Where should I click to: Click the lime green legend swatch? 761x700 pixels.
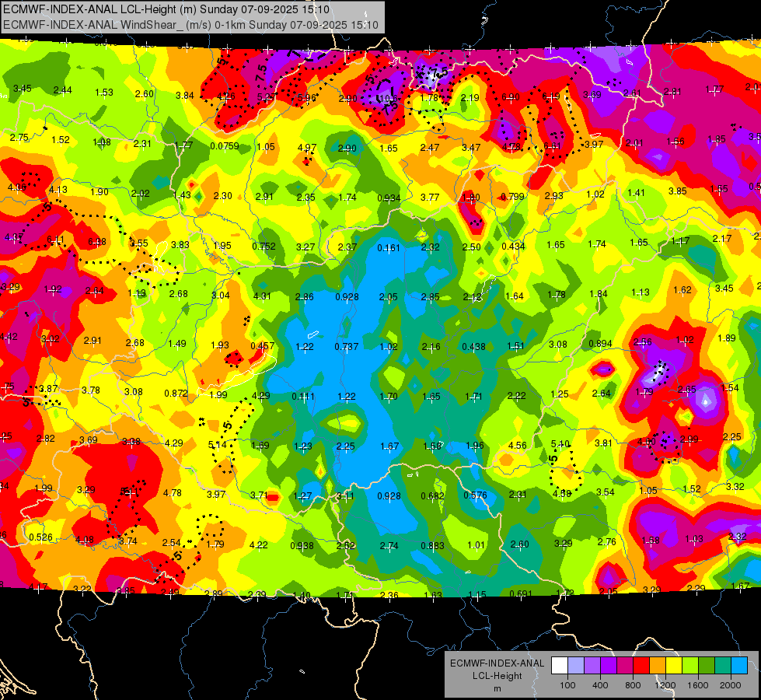pyautogui.click(x=690, y=665)
